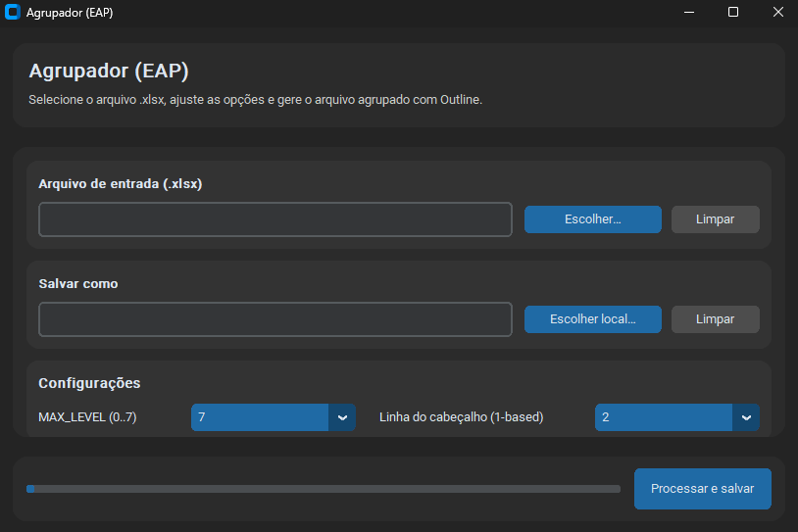Clear the Arquivo de entrada field with Limpar

pyautogui.click(x=715, y=219)
